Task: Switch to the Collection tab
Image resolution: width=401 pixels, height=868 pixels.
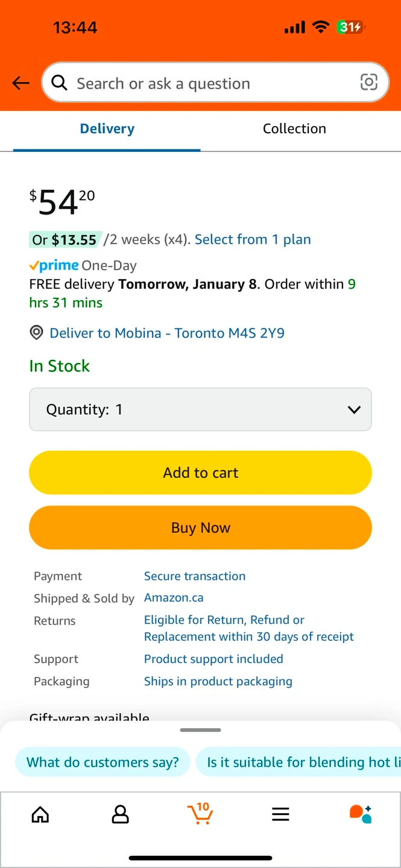Action: point(294,128)
